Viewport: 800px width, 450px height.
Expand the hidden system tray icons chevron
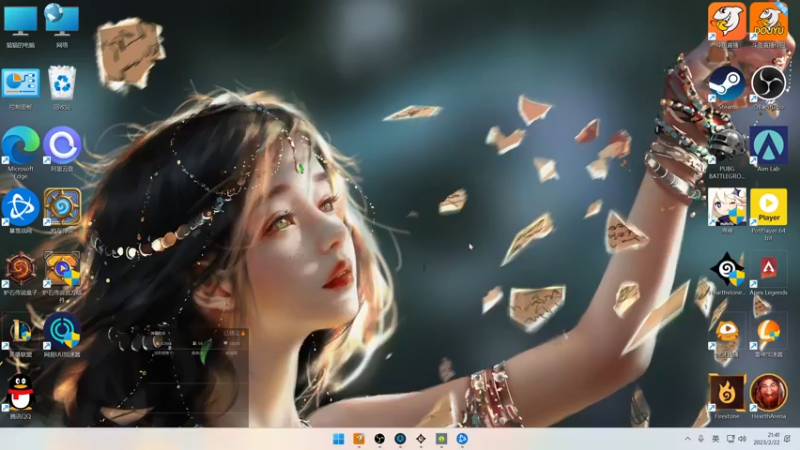coord(687,439)
